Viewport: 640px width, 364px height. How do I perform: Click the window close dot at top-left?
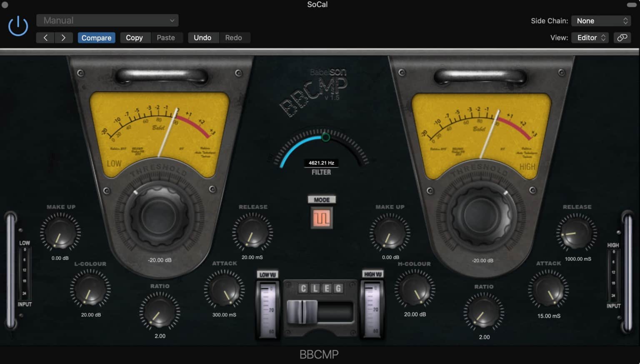pos(5,5)
